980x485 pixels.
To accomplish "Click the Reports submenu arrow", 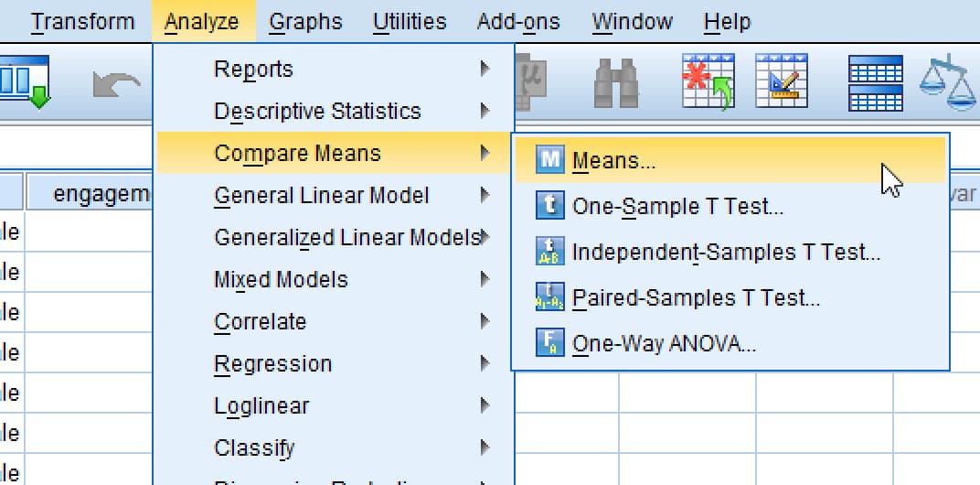I will [x=485, y=69].
